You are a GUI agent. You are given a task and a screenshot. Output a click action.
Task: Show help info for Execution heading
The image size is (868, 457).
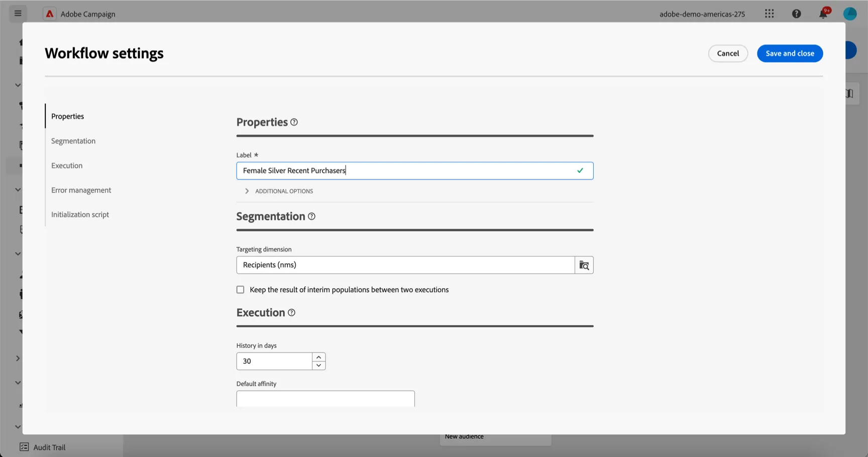tap(291, 313)
